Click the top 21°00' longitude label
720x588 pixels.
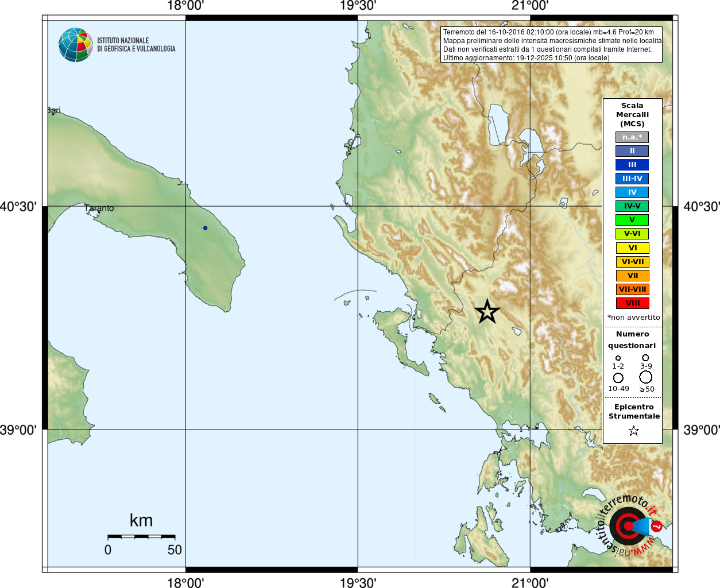(530, 6)
